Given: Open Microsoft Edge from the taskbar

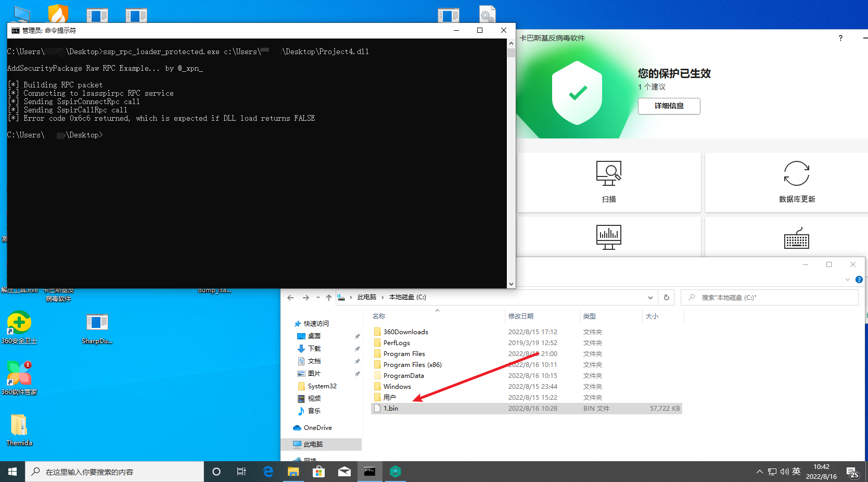Looking at the screenshot, I should click(267, 472).
